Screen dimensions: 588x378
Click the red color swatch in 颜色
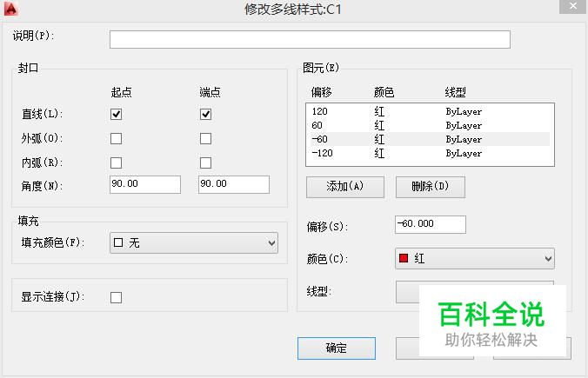(x=404, y=258)
